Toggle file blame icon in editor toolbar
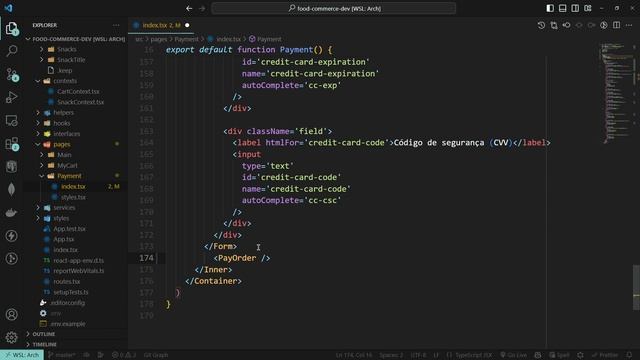The height and width of the screenshot is (360, 640). coord(604,25)
